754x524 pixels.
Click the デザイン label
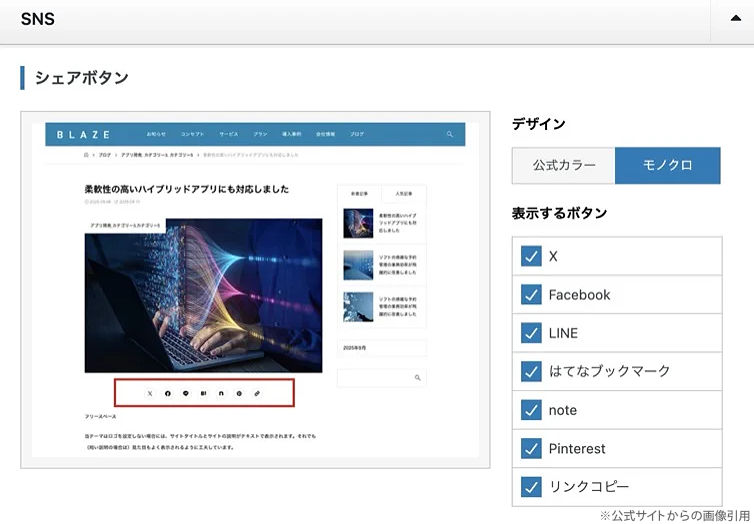(539, 124)
